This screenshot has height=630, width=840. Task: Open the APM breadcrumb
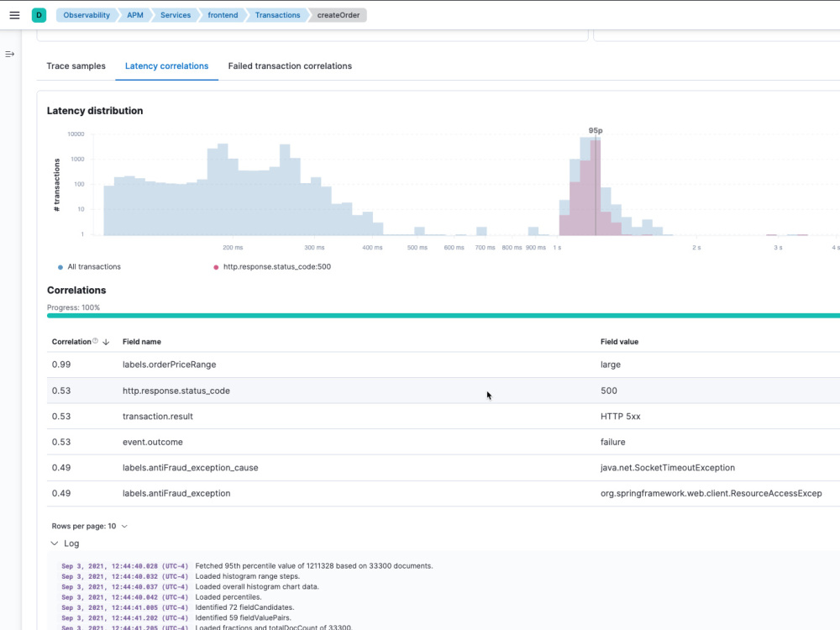[x=135, y=15]
